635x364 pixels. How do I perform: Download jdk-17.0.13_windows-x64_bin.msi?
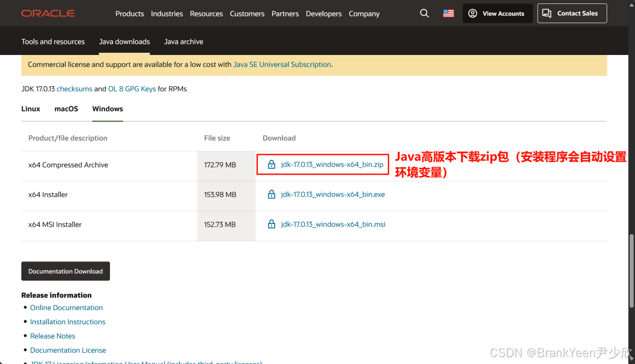pos(333,225)
